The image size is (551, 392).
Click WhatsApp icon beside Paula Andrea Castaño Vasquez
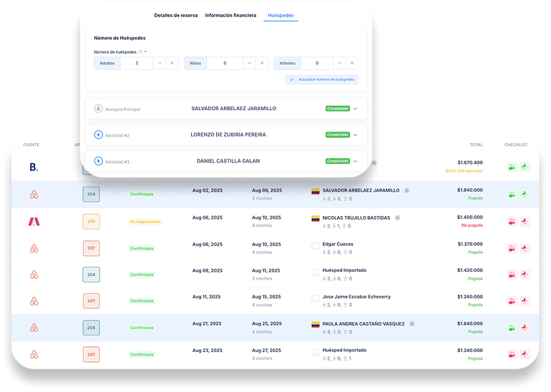[x=411, y=323]
